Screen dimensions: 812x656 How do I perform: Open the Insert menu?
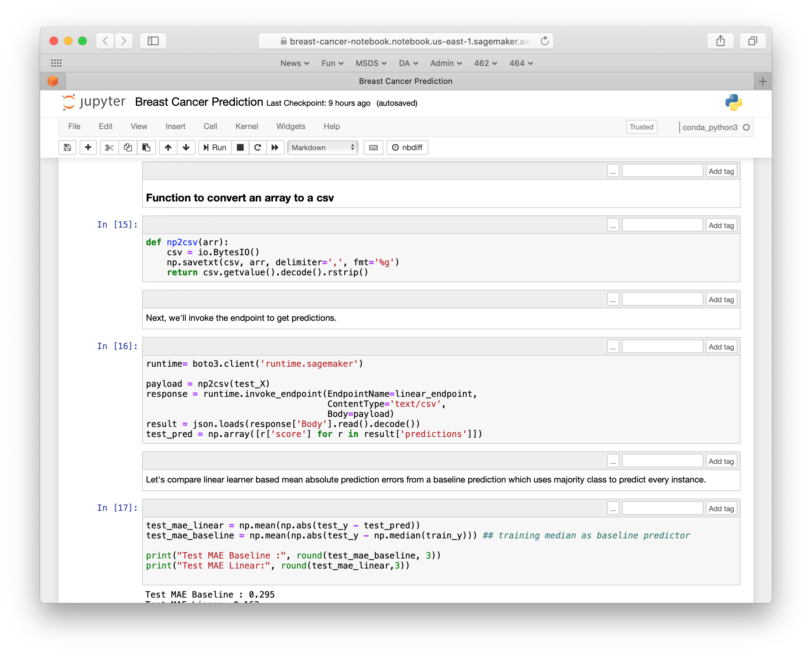175,126
